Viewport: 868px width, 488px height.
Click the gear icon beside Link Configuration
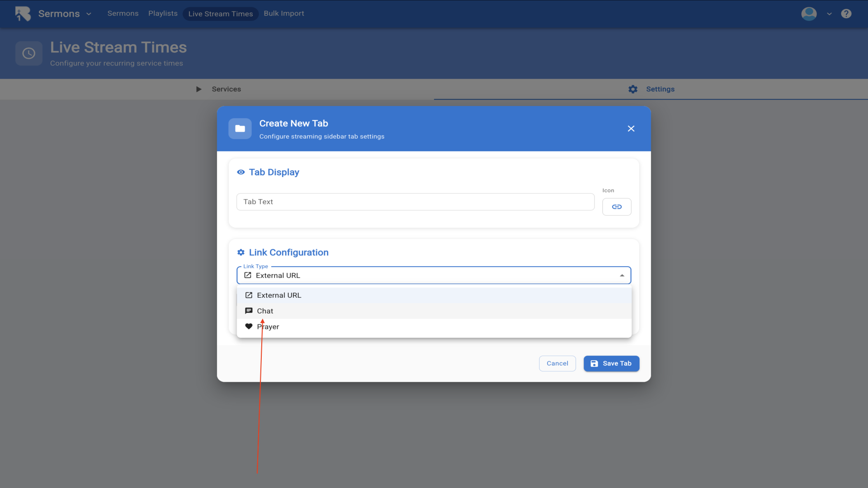pyautogui.click(x=241, y=253)
